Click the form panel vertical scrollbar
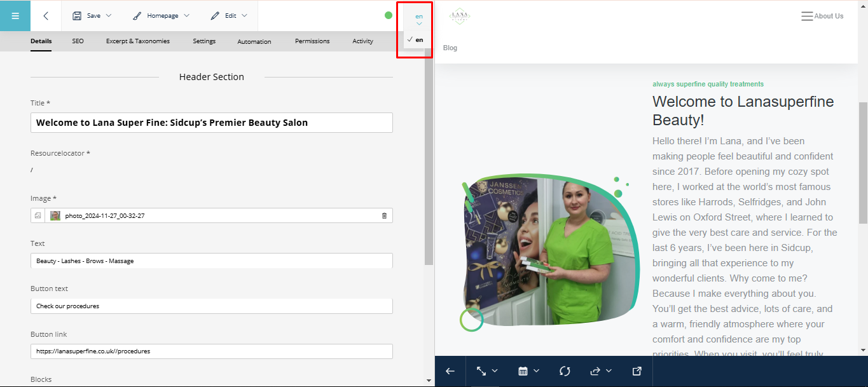868x387 pixels. coord(429,159)
